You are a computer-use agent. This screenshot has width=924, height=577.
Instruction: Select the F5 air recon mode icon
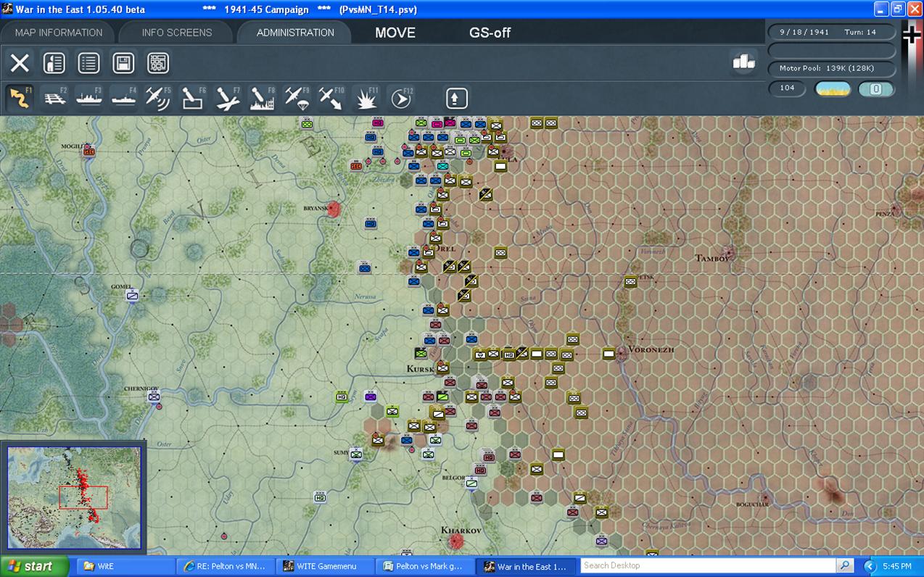pos(158,99)
